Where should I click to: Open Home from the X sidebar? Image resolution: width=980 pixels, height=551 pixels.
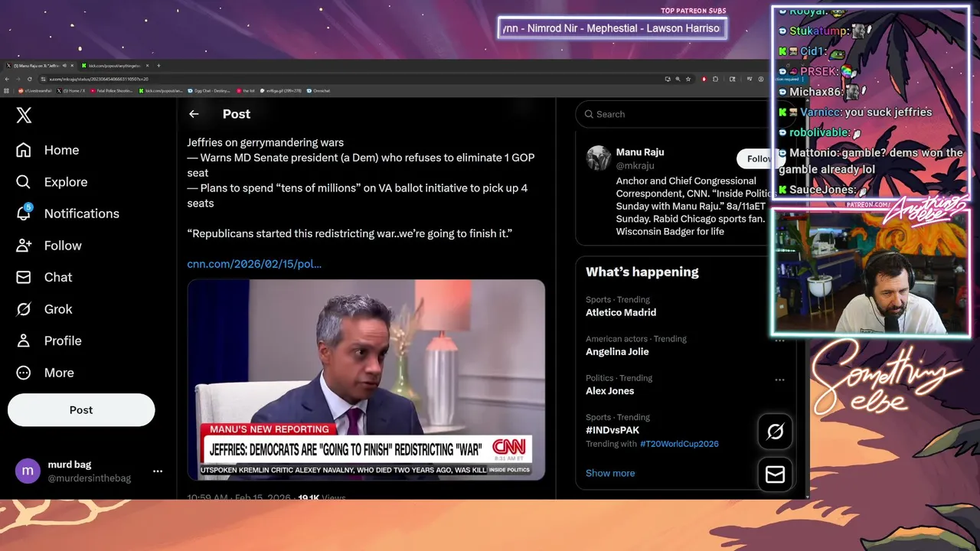click(47, 150)
